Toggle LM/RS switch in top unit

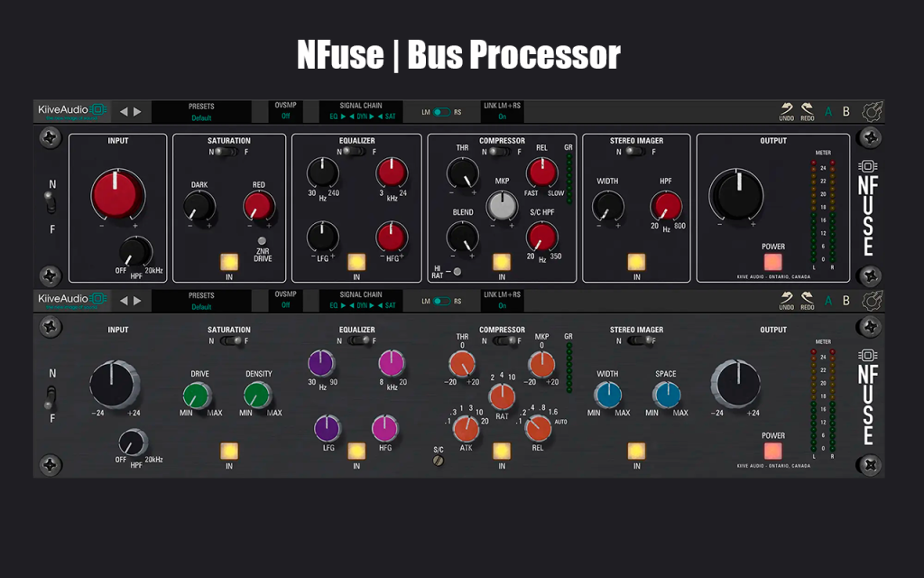tap(441, 112)
